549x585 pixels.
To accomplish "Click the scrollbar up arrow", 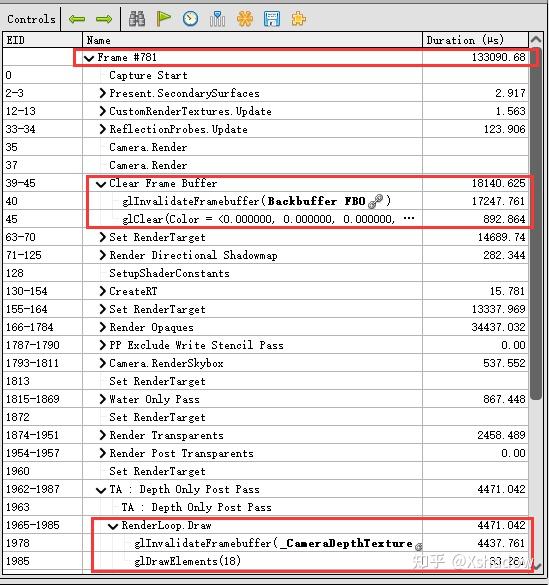I will 536,39.
